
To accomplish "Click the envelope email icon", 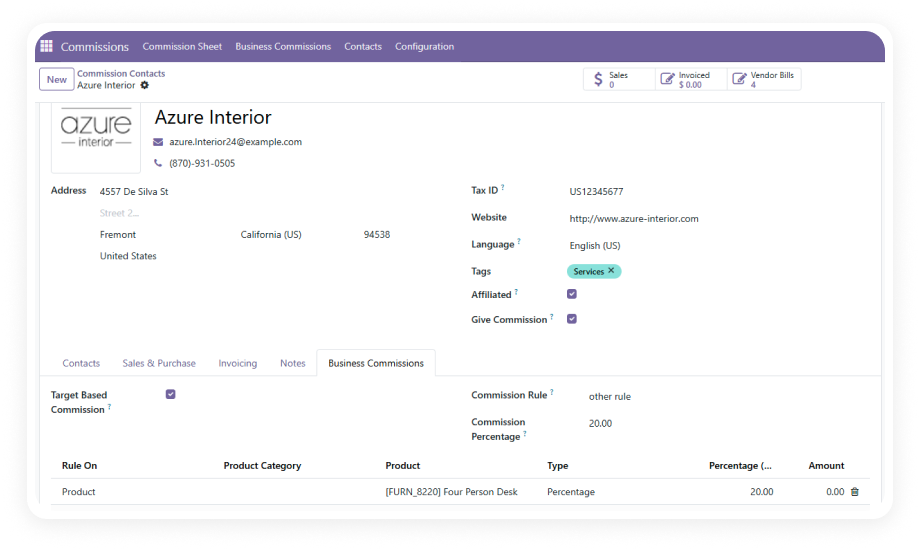I will (158, 142).
